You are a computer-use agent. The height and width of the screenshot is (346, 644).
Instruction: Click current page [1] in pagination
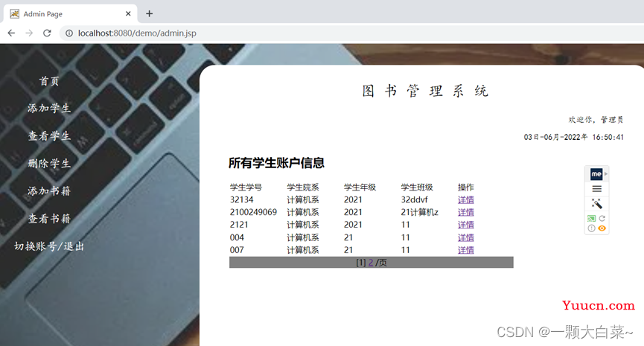point(360,263)
